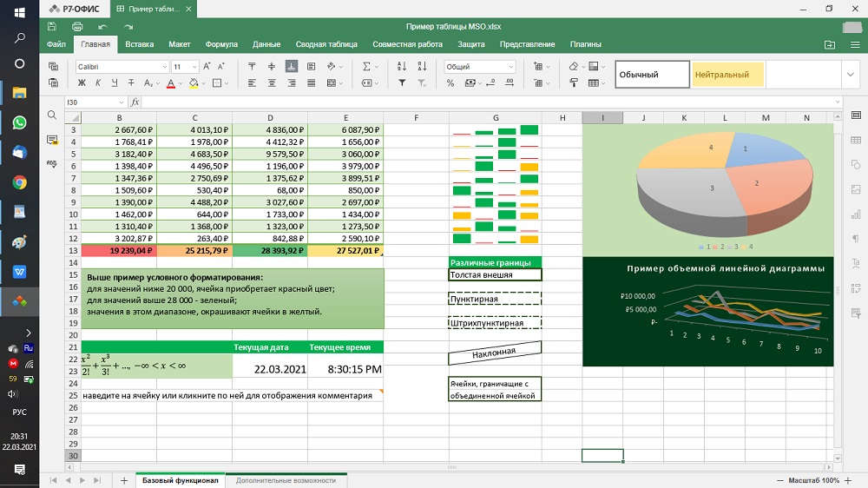Toggle italic K formatting
Screen dimensions: 868x488
[98, 83]
